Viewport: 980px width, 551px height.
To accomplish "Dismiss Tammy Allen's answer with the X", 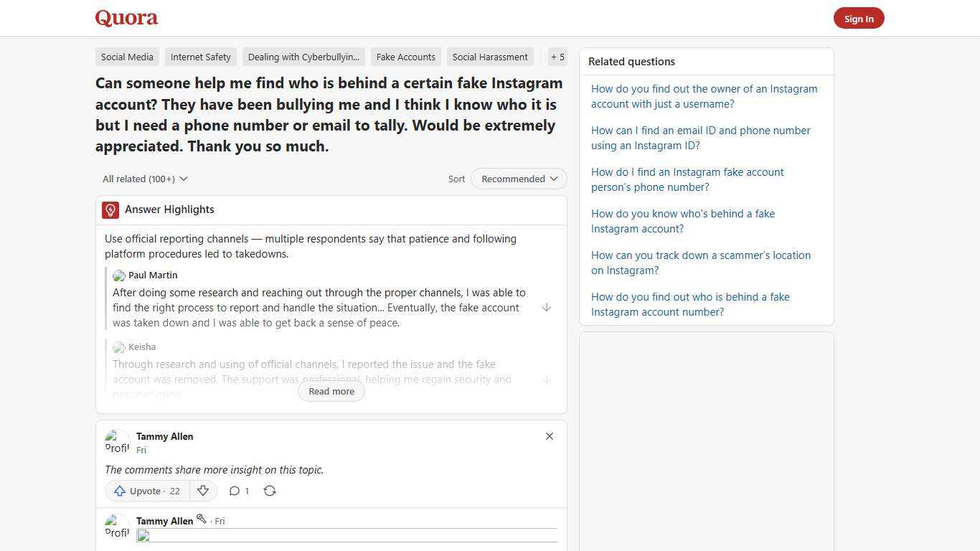I will (x=550, y=436).
